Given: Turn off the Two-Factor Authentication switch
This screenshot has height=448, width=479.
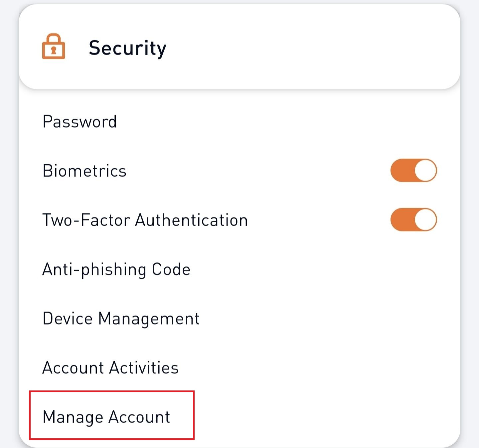Looking at the screenshot, I should [x=413, y=220].
